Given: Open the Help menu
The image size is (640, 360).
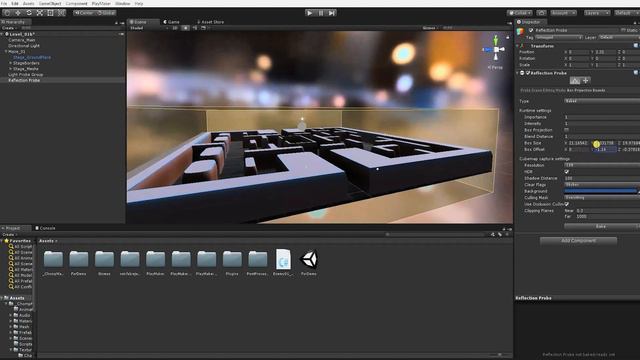Looking at the screenshot, I should tap(139, 3).
